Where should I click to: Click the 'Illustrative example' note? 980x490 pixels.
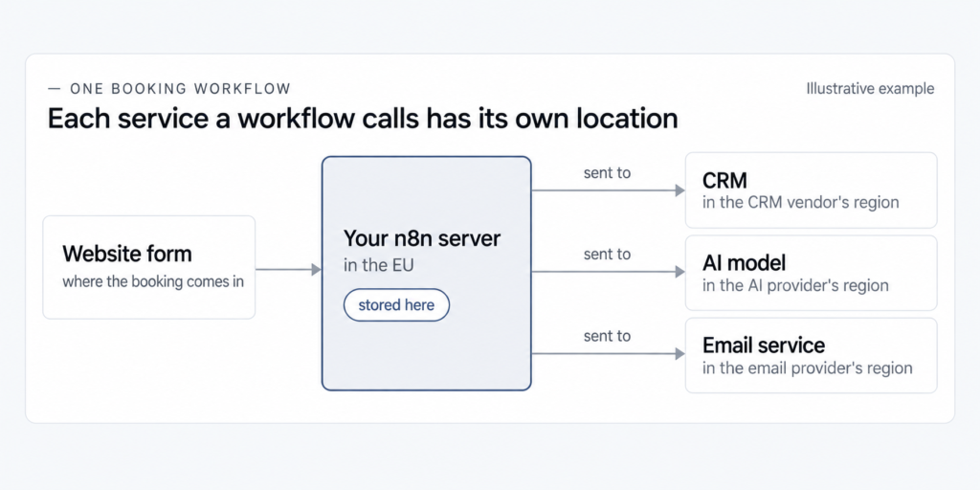870,89
